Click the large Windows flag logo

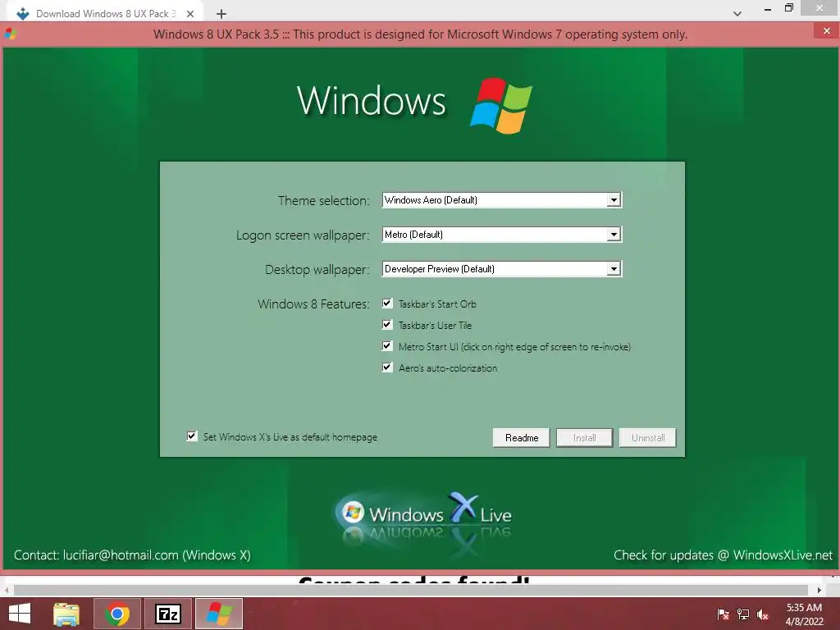501,106
